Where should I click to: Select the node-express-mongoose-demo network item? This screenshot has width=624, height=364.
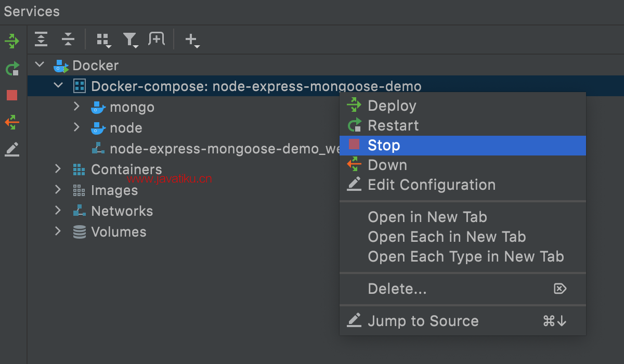click(x=225, y=149)
